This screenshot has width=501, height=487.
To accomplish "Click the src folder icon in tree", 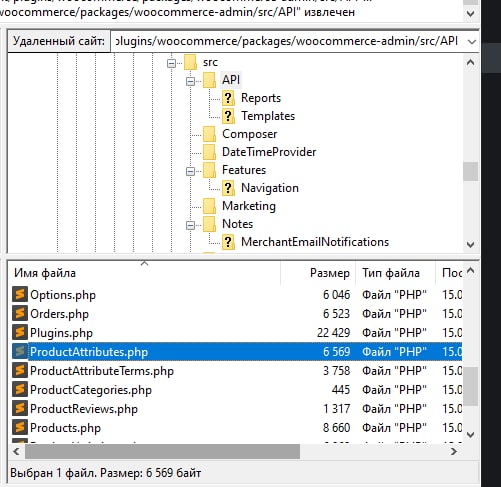I will coord(190,62).
